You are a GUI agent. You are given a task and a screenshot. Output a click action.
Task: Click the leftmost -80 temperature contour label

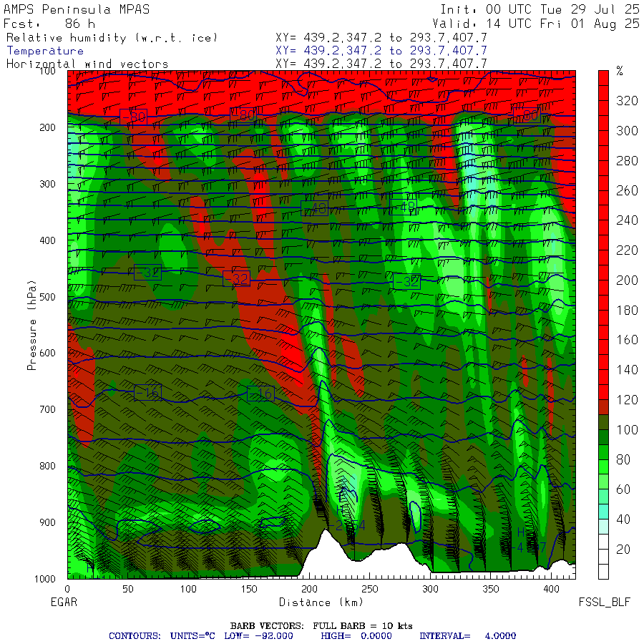[x=134, y=117]
